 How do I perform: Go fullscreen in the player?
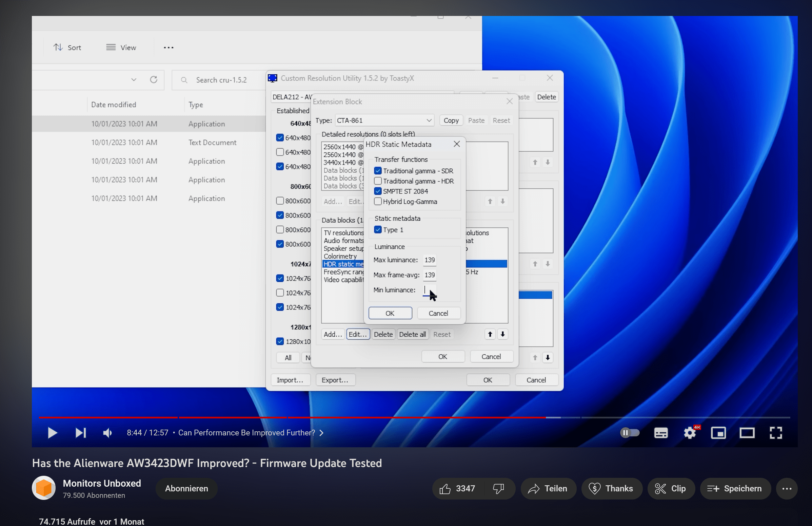click(775, 433)
